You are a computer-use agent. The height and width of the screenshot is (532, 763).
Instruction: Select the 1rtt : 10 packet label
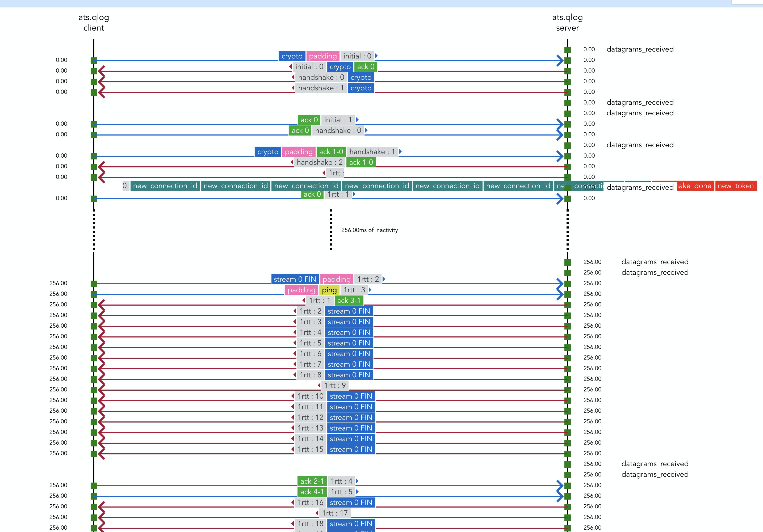click(x=310, y=396)
